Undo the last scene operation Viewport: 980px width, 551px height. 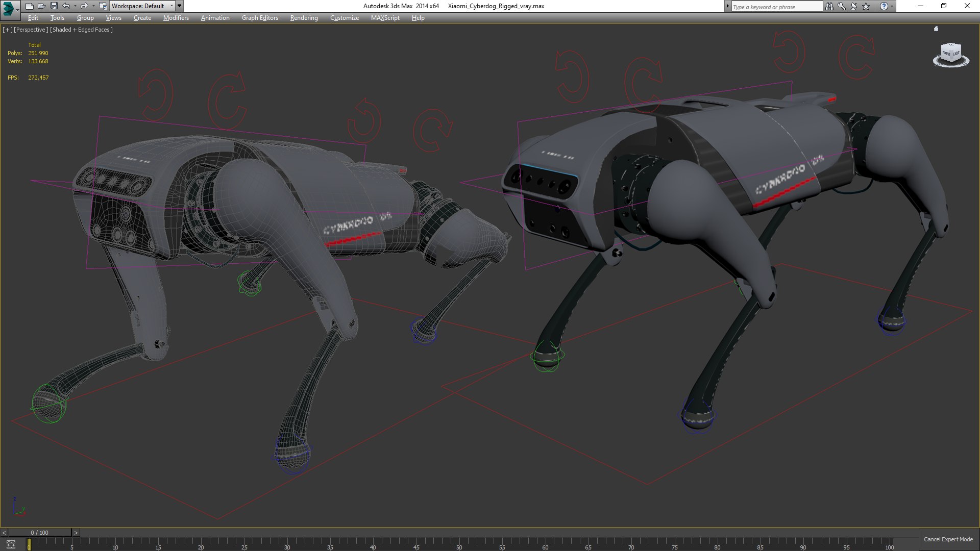[x=66, y=6]
